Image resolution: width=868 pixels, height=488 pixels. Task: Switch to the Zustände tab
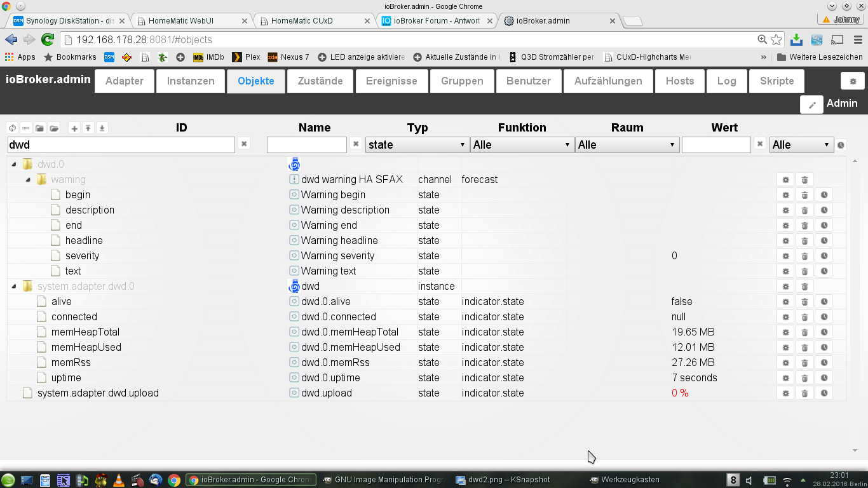[x=320, y=81]
